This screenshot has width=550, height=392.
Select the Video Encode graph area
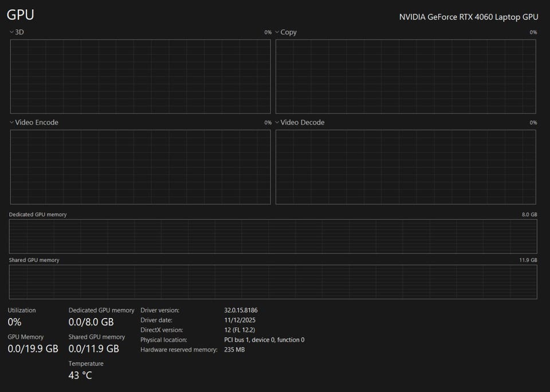(140, 167)
